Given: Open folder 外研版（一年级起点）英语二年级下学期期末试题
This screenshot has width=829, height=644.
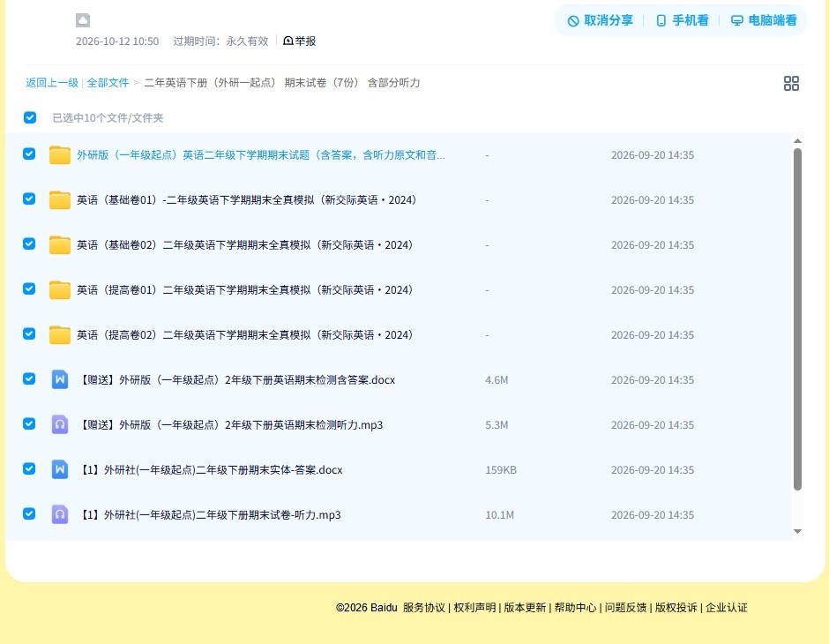Looking at the screenshot, I should click(x=261, y=155).
